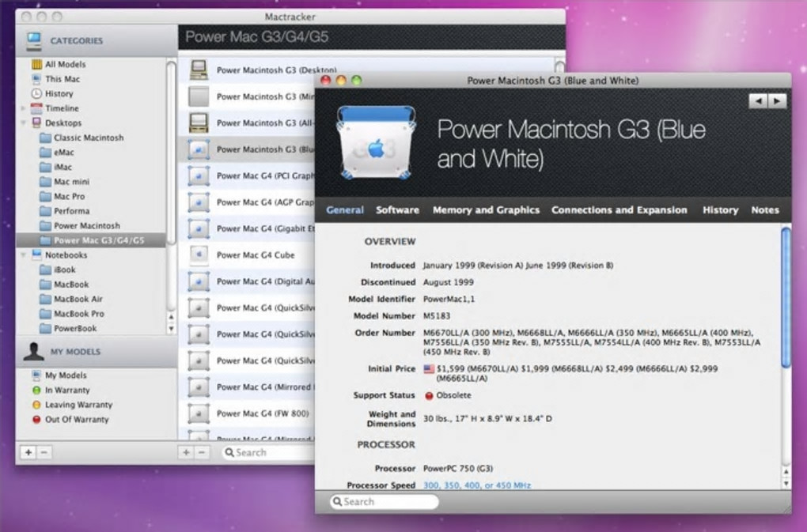Select Power Mac G4 (Digital Audio) row
This screenshot has height=532, width=807.
247,281
